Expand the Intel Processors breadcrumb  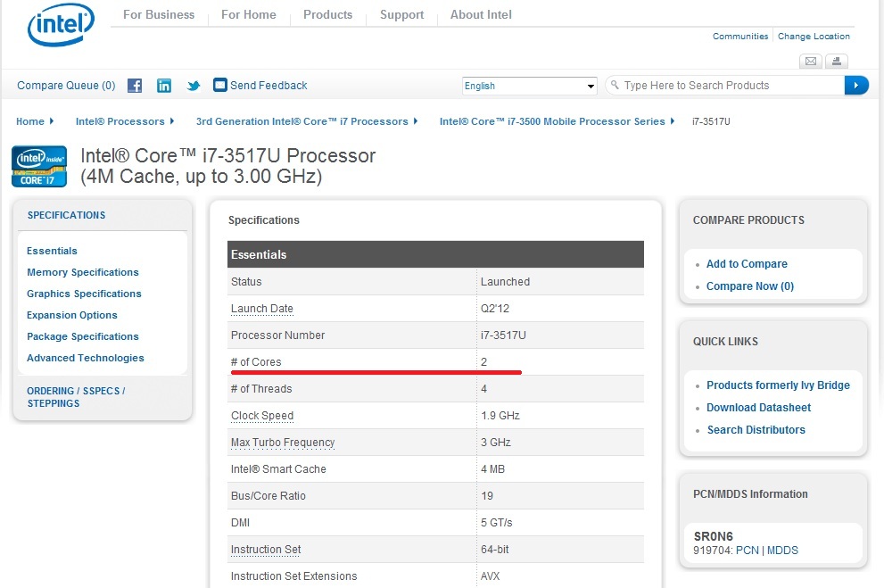coord(171,121)
